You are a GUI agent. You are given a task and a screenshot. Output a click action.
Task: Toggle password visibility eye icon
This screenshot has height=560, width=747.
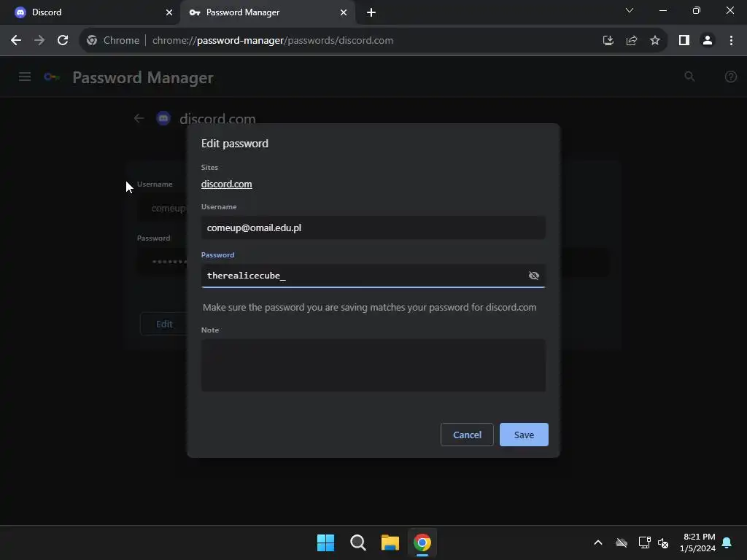click(533, 276)
